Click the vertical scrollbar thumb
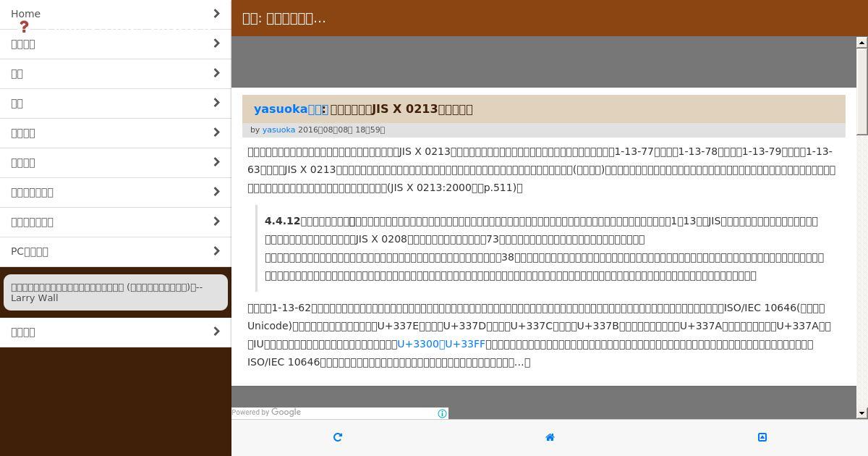This screenshot has width=868, height=456. point(861,91)
